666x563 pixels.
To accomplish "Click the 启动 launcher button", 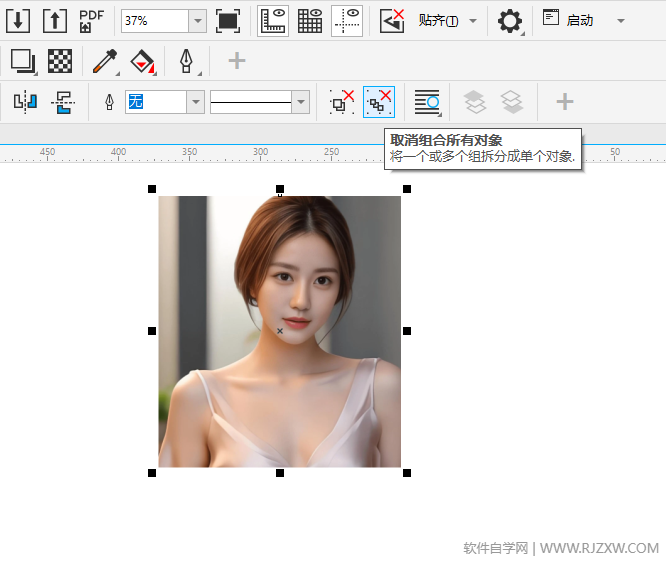I will point(568,20).
